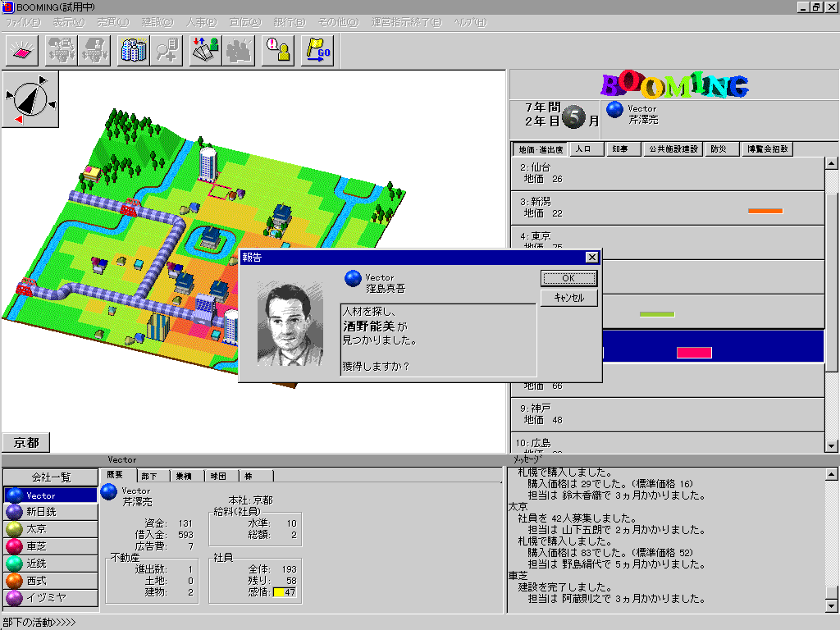Click OK in the 報告 dialog
Image resolution: width=840 pixels, height=630 pixels.
(568, 279)
